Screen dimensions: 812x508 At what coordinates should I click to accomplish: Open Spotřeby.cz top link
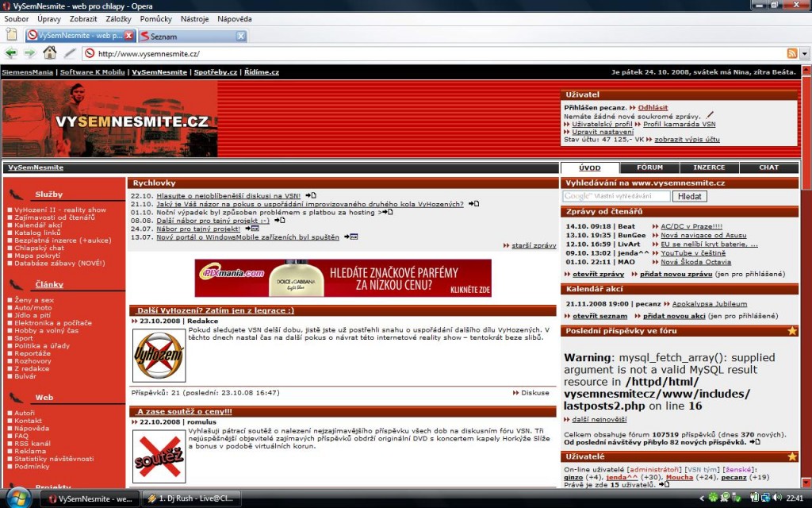tap(216, 72)
